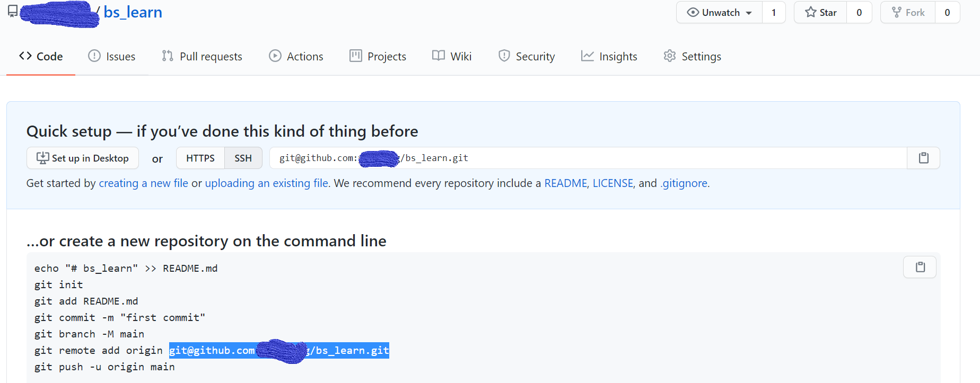The width and height of the screenshot is (980, 383).
Task: Expand the Unwatch dropdown arrow
Action: point(749,13)
